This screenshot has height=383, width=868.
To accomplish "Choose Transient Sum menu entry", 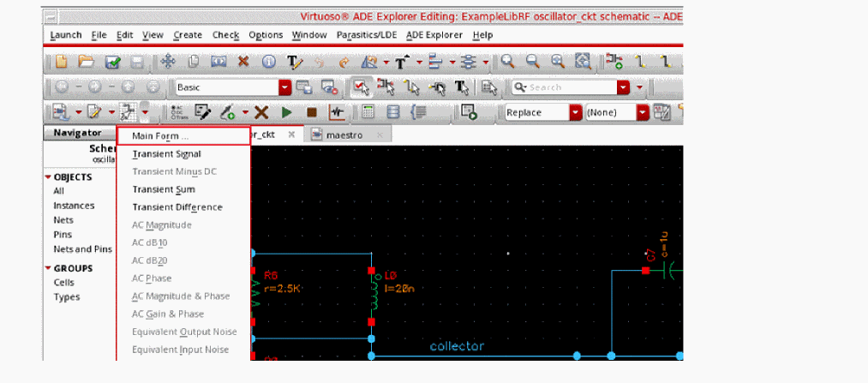I will (164, 189).
